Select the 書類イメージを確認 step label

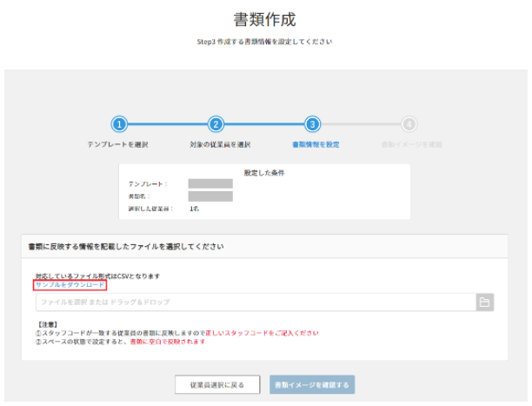tap(412, 144)
